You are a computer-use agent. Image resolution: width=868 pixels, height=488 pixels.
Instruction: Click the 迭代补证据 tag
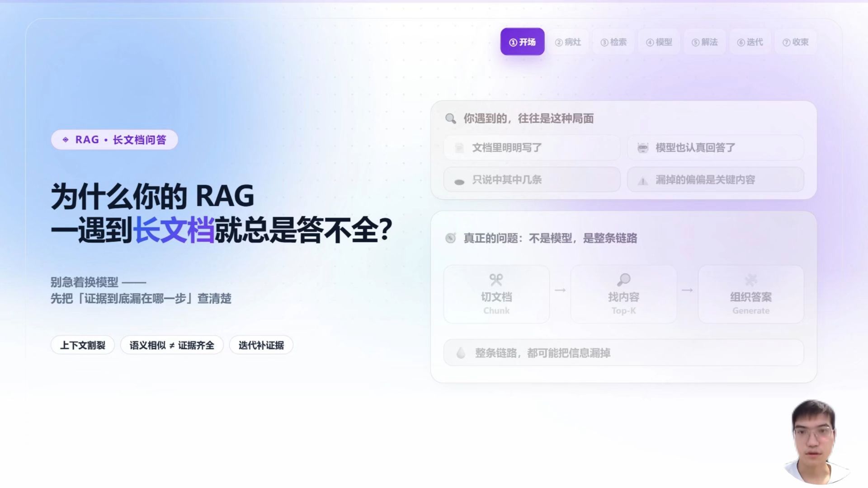(261, 345)
